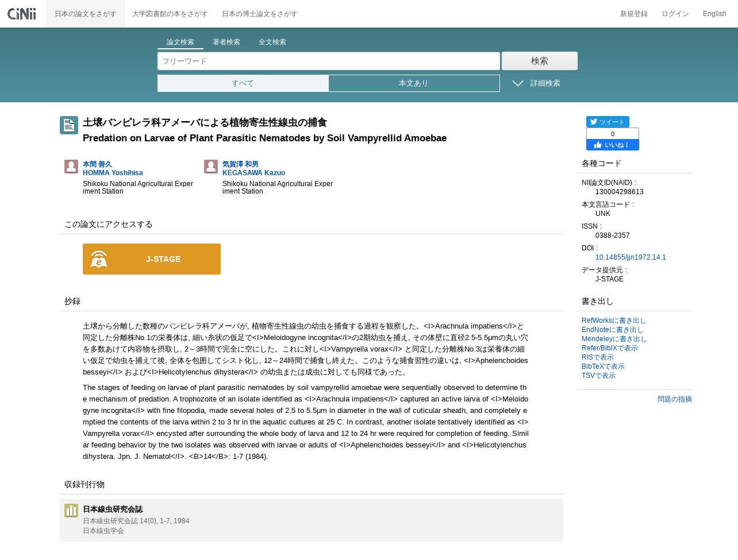Open author link HOMMA Yoshihisa
738x560 pixels.
(113, 173)
